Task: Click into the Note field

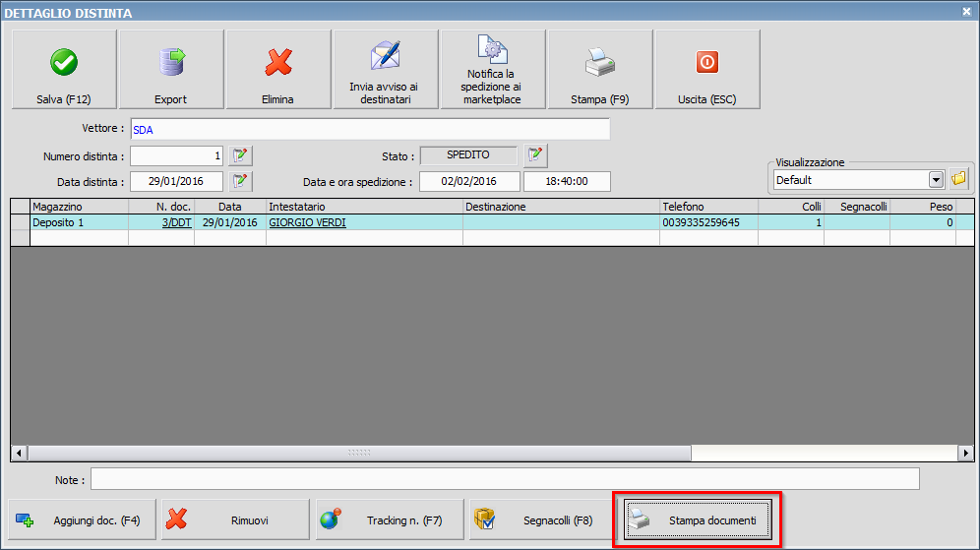Action: 505,479
